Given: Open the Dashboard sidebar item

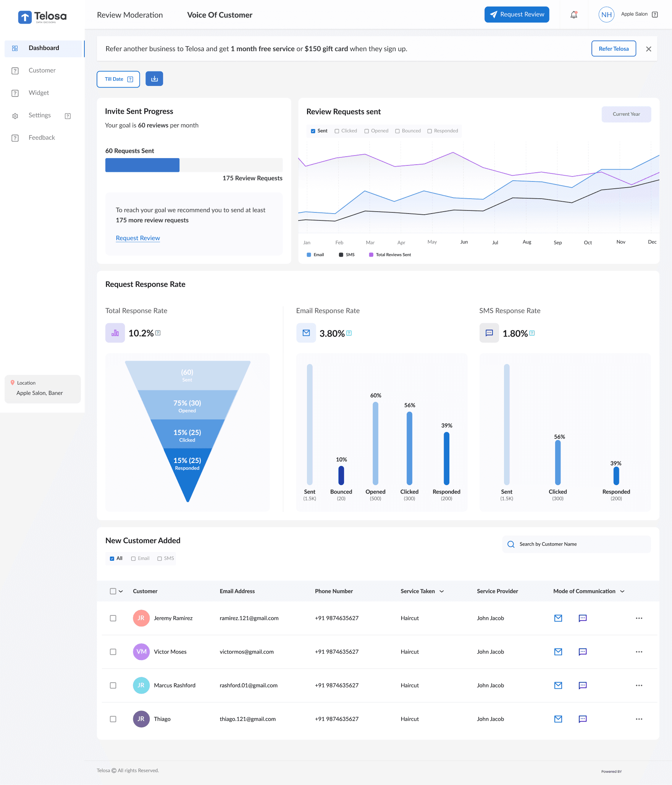Looking at the screenshot, I should tap(44, 49).
